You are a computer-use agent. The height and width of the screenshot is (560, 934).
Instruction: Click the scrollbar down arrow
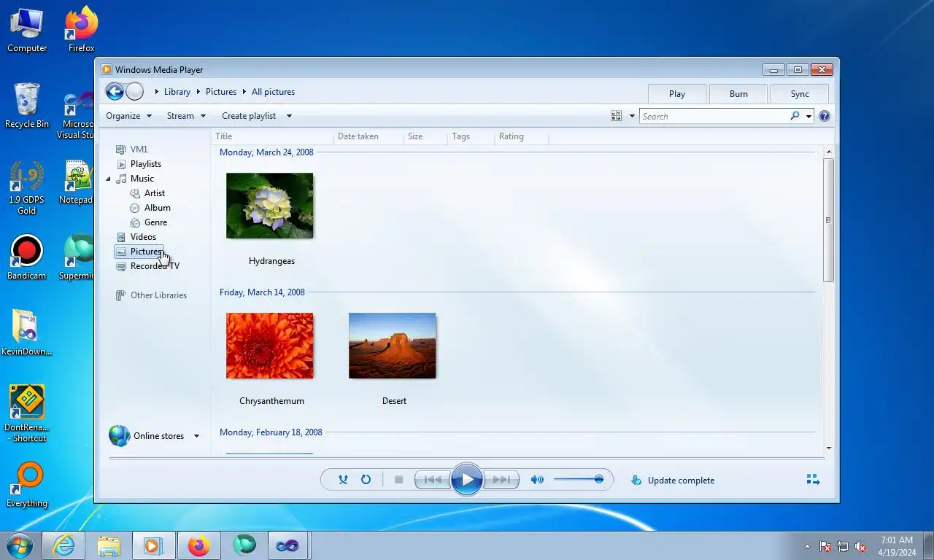pyautogui.click(x=828, y=448)
